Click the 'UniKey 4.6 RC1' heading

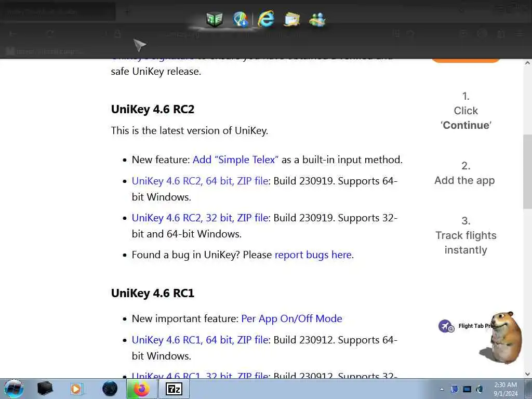tap(153, 293)
